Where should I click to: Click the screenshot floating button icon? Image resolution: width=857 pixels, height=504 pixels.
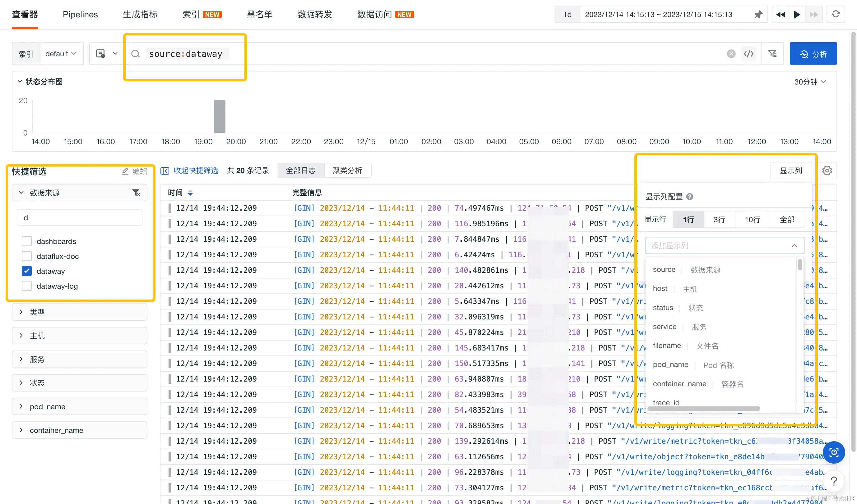click(x=834, y=452)
